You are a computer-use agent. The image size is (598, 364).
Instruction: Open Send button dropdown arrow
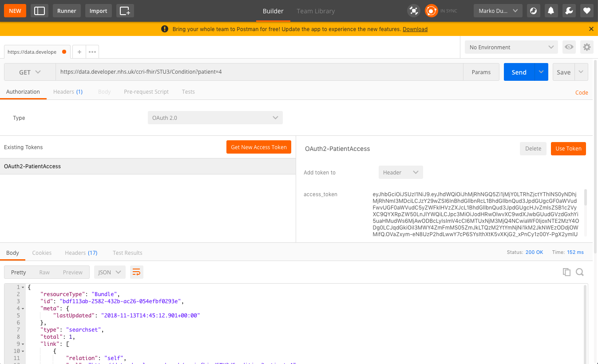tap(542, 72)
